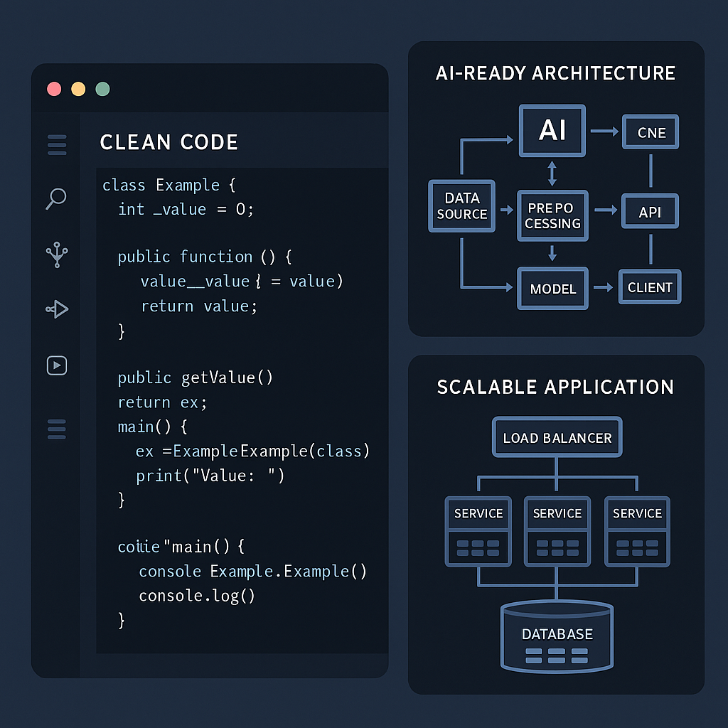Screen dimensions: 728x728
Task: Click the 'ex =ExampleExample(class)' line
Action: click(x=252, y=451)
